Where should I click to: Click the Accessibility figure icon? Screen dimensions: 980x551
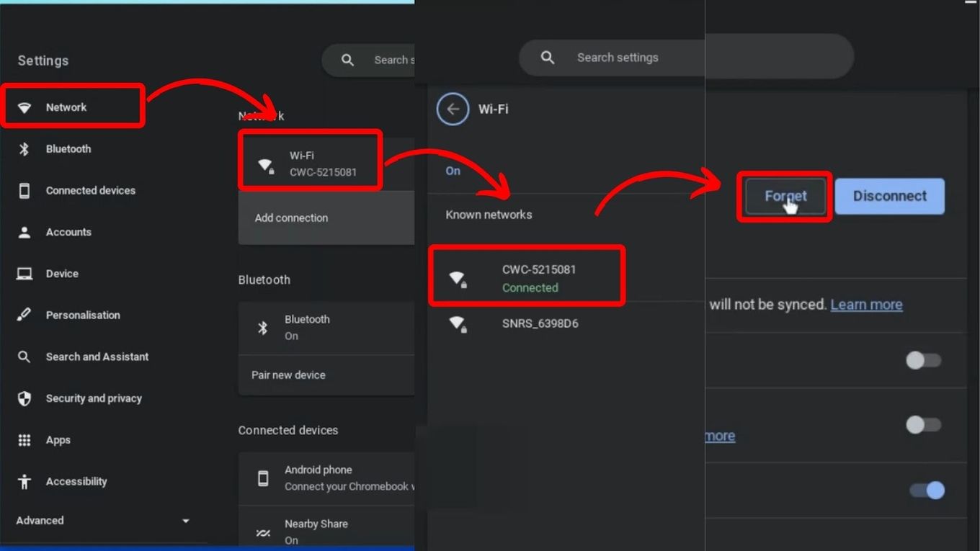24,482
